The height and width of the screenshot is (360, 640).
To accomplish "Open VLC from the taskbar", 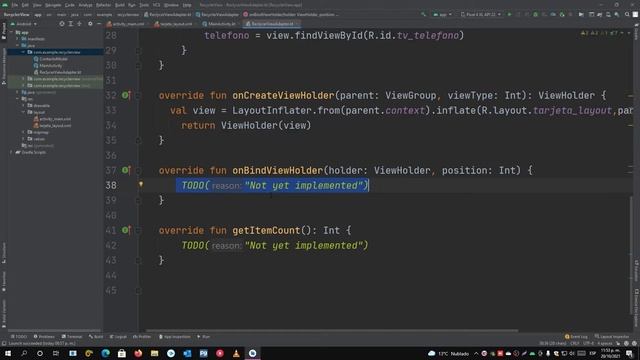I will [x=236, y=353].
